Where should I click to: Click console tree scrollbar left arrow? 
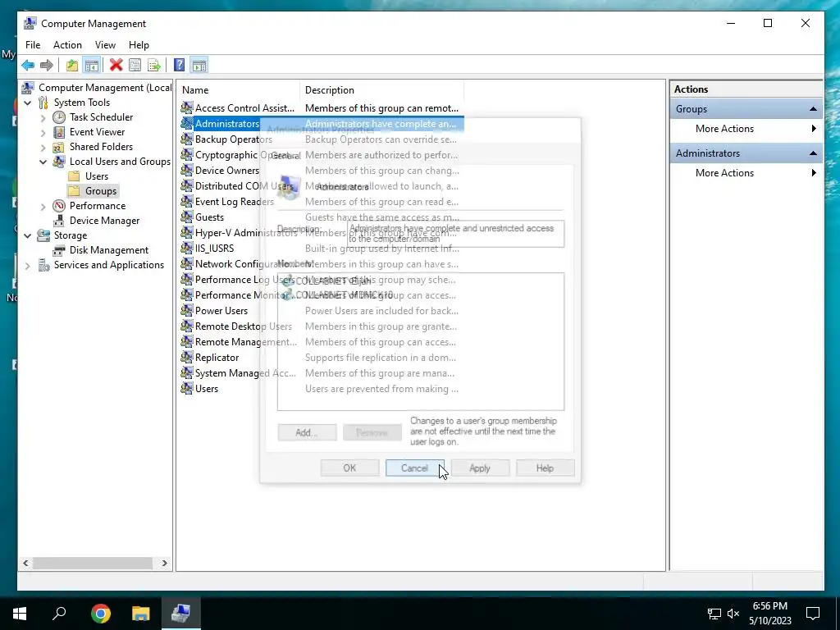point(25,563)
